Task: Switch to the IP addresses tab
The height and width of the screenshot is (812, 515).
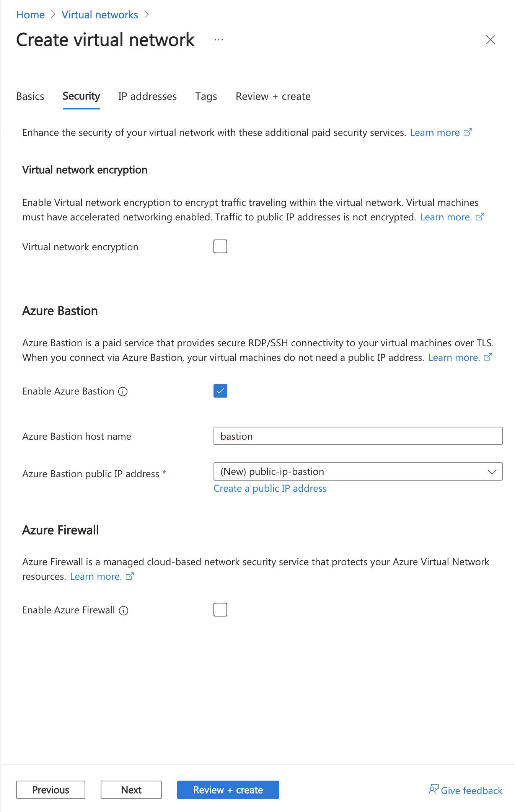Action: 147,96
